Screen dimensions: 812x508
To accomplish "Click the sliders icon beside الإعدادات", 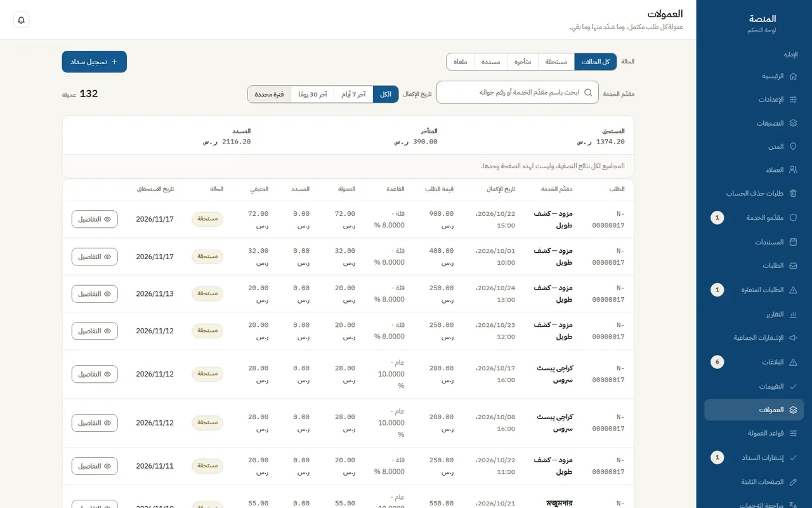I will tap(793, 100).
